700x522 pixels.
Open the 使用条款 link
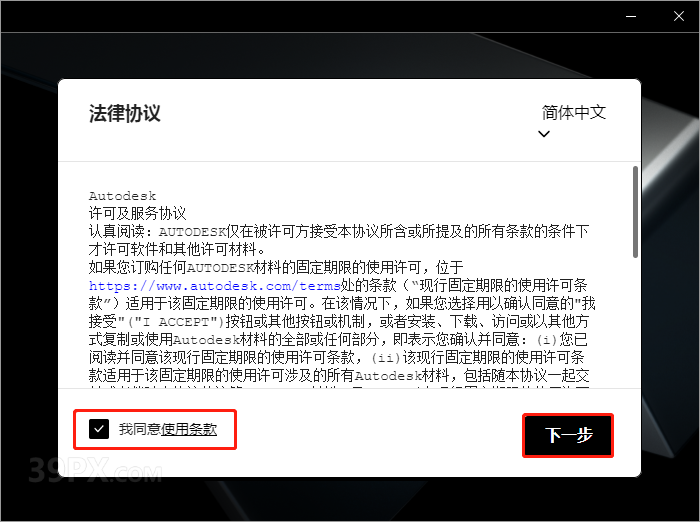pos(188,429)
